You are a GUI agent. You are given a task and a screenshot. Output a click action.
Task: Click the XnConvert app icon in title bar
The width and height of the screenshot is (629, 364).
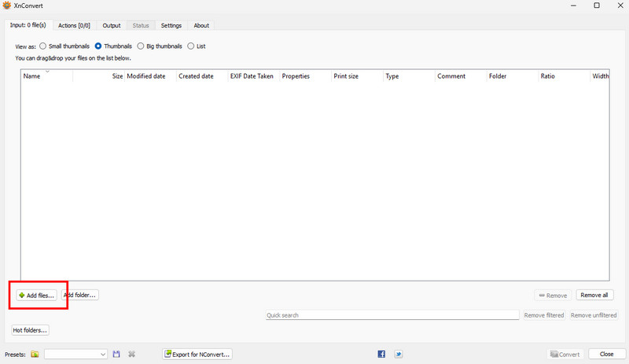pyautogui.click(x=7, y=6)
